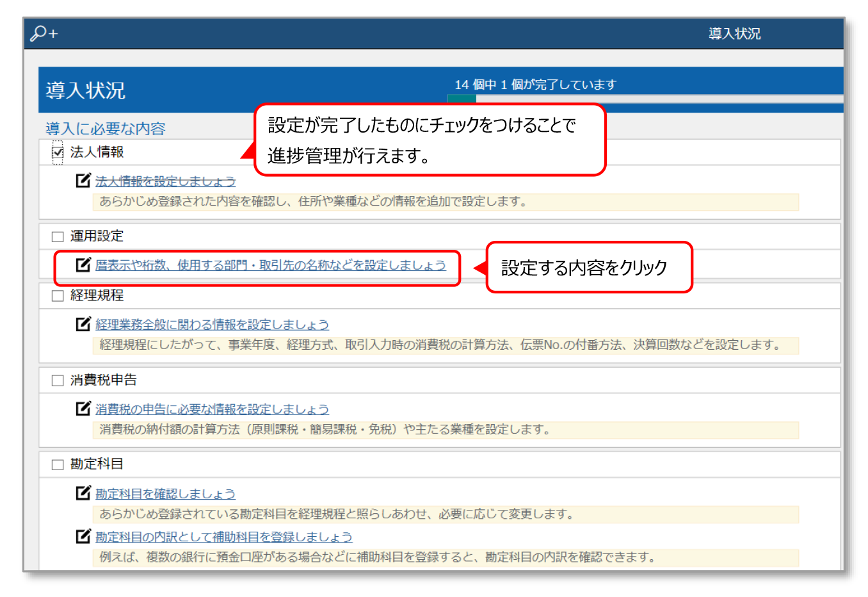The height and width of the screenshot is (597, 868).
Task: Click description starting 経理規程にしたがって、事業年度
Action: [446, 345]
